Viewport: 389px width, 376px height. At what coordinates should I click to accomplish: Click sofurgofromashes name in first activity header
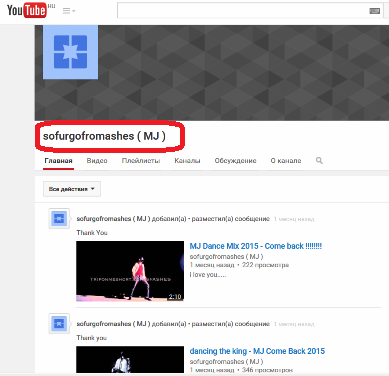click(x=113, y=219)
